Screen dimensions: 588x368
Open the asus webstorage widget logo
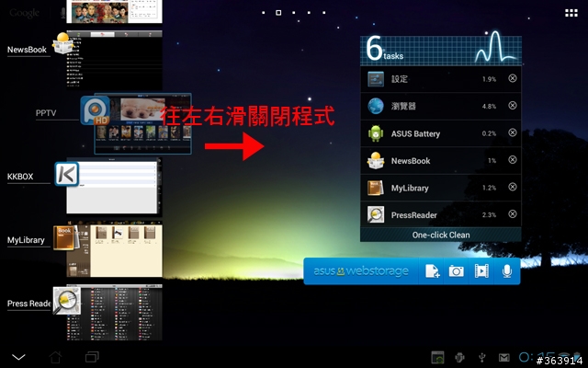(x=361, y=271)
